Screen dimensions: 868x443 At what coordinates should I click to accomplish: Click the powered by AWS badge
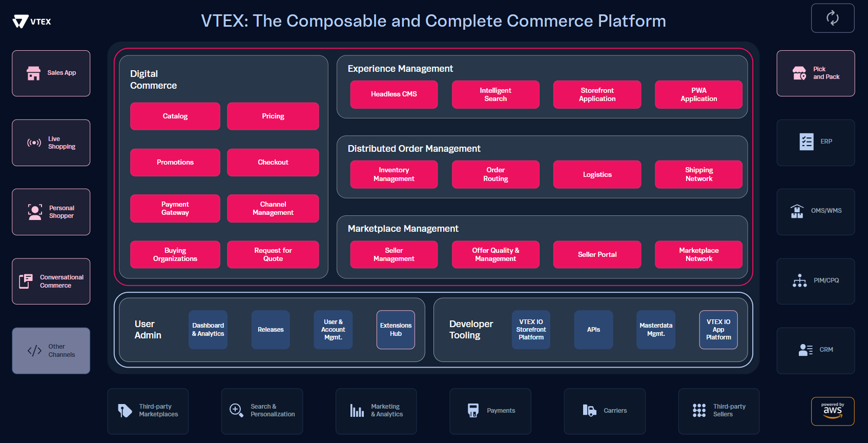click(x=833, y=411)
